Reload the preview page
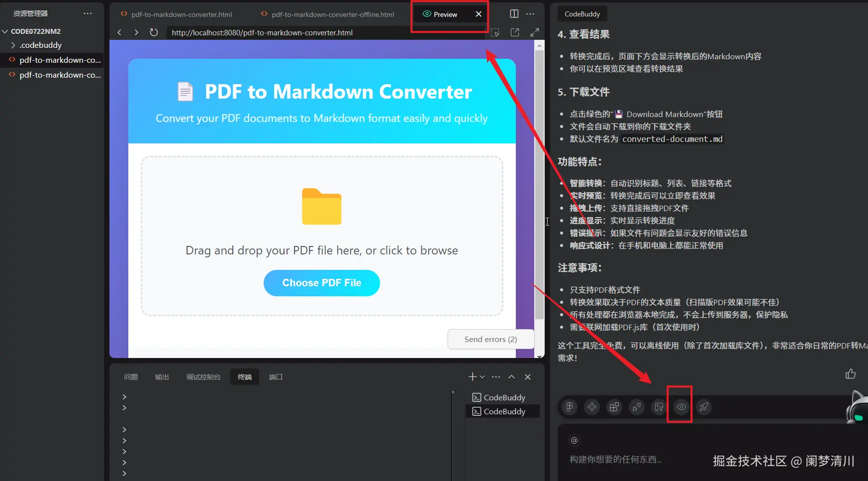Screen dimensions: 868x481 tap(154, 32)
